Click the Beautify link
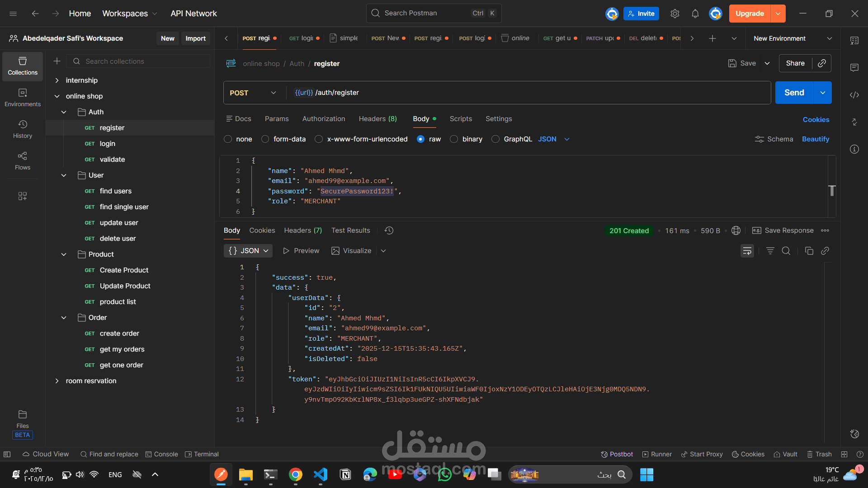Image resolution: width=868 pixels, height=488 pixels. 815,139
